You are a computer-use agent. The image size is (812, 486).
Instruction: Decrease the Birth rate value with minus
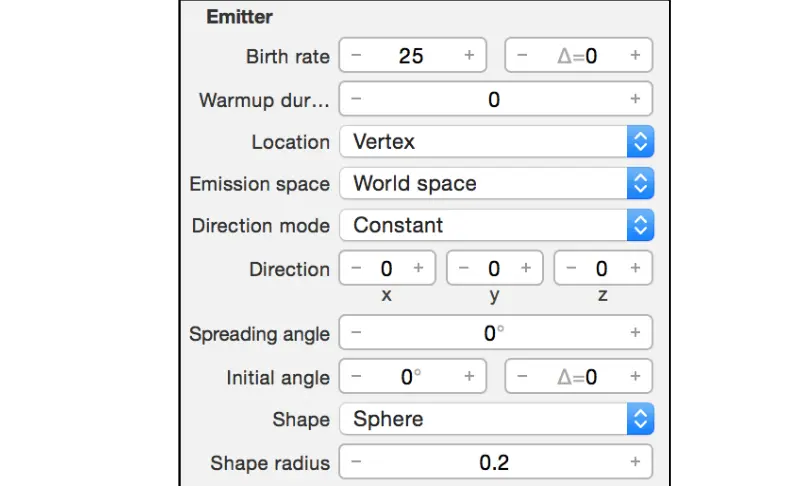point(357,56)
